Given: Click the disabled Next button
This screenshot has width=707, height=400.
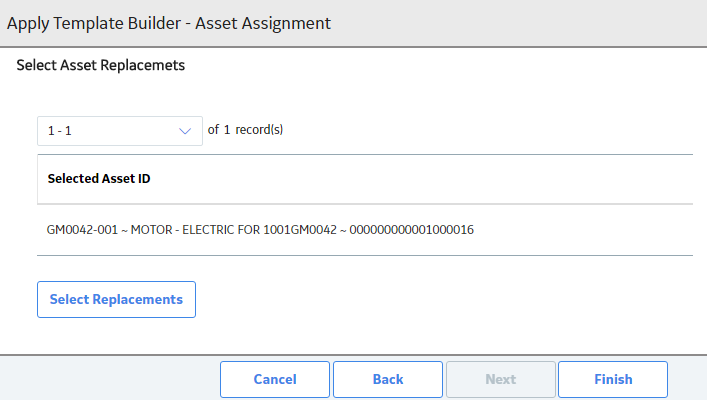Looking at the screenshot, I should tap(500, 379).
